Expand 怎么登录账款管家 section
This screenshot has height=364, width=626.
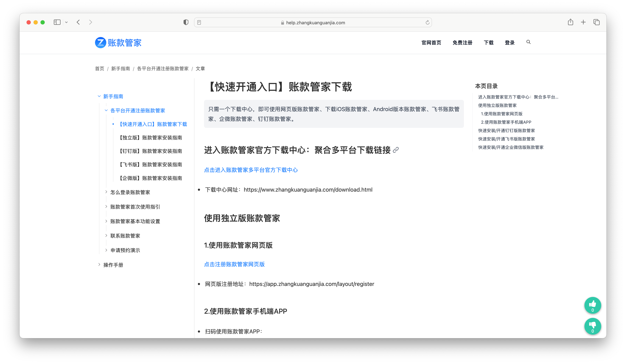pyautogui.click(x=106, y=192)
